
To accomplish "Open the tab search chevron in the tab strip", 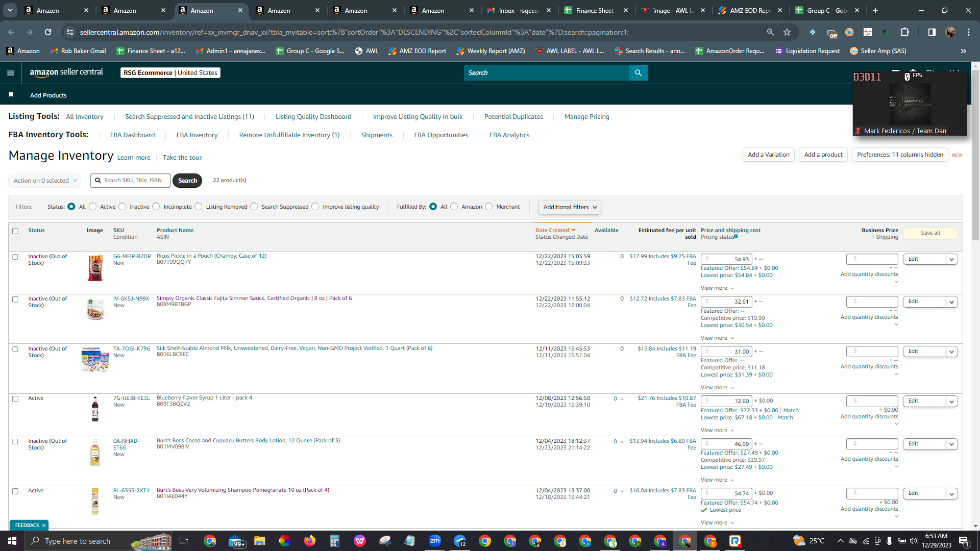I will click(10, 10).
